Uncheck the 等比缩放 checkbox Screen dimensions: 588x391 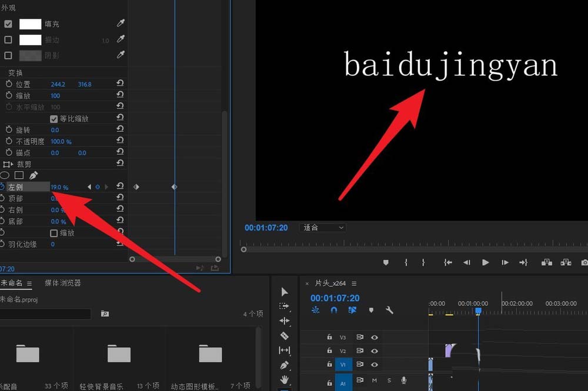54,119
